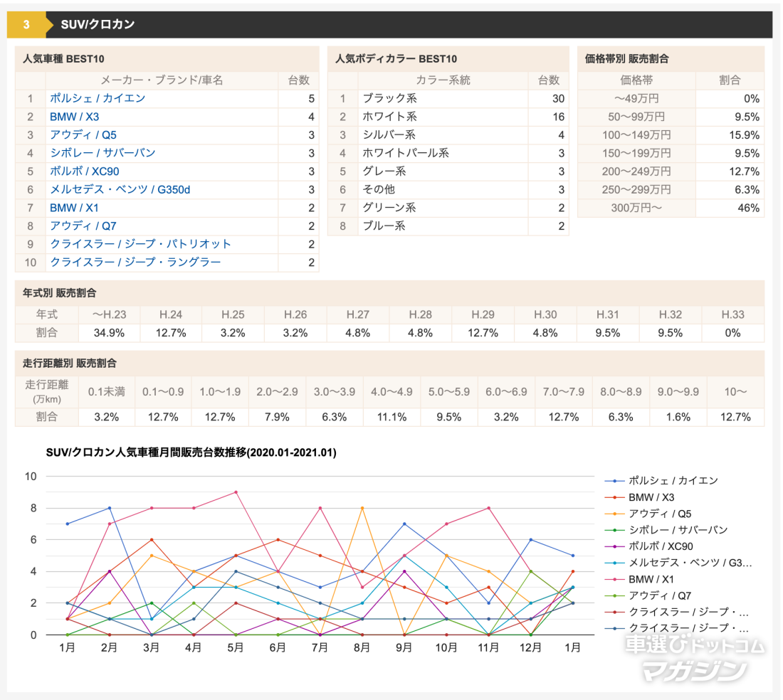Open メルセデス・ベンツ / G350d link

point(120,190)
